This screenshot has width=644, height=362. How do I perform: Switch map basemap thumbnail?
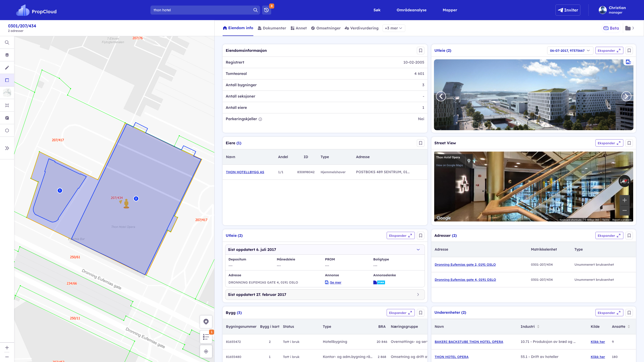(7, 93)
